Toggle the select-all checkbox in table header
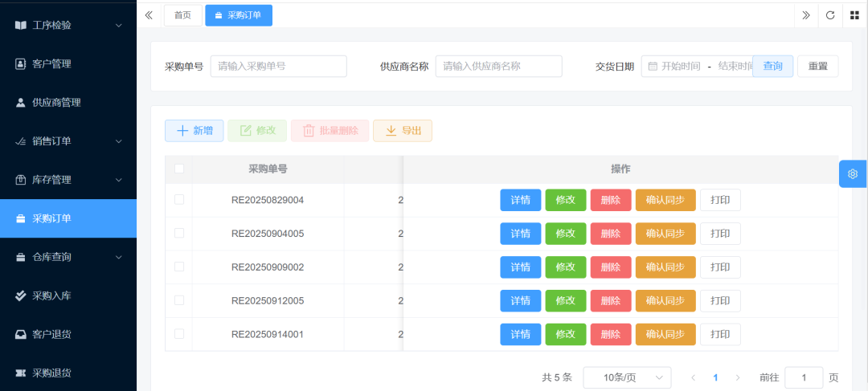 pos(179,169)
